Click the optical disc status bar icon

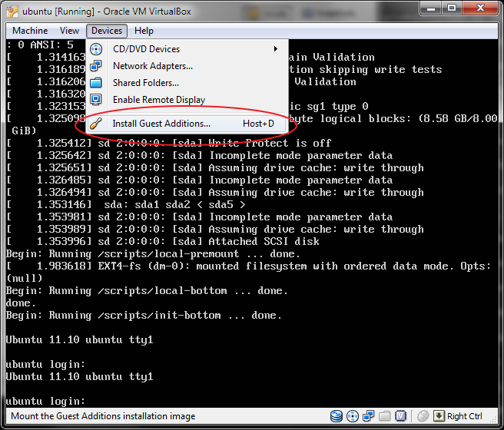353,416
